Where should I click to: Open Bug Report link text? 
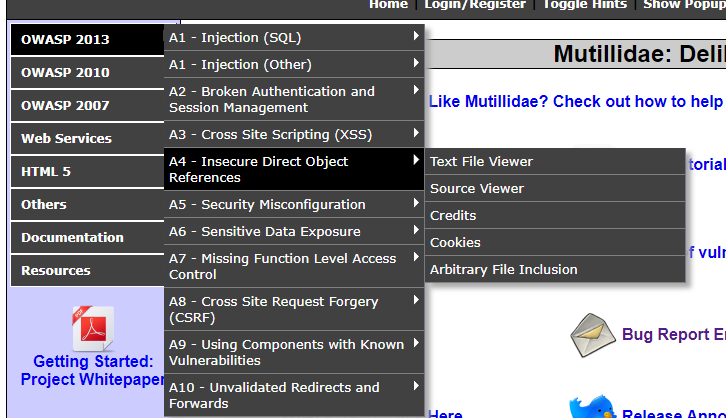(674, 334)
